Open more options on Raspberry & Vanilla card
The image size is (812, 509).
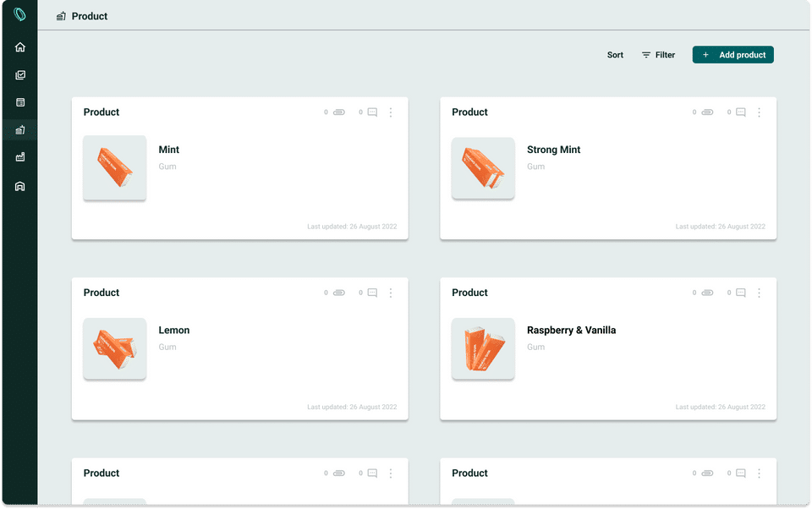click(760, 293)
